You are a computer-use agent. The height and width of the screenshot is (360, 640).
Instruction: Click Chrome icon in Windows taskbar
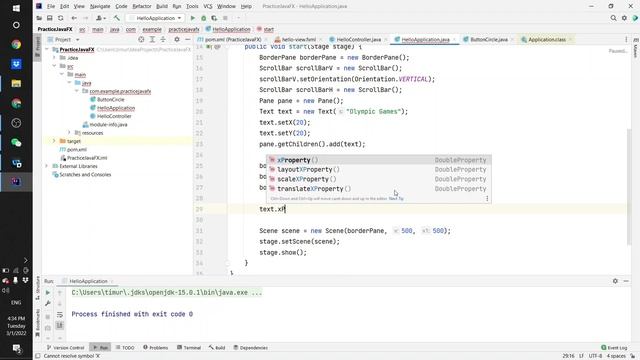pos(16,44)
